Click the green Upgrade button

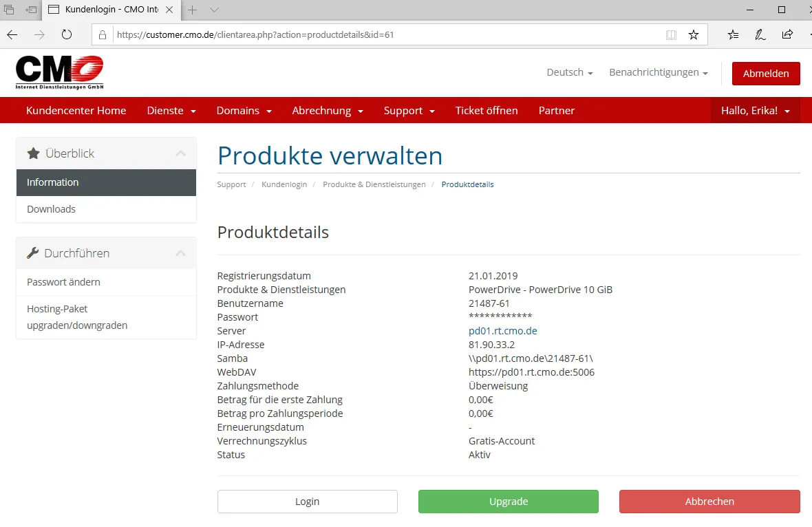(x=509, y=501)
